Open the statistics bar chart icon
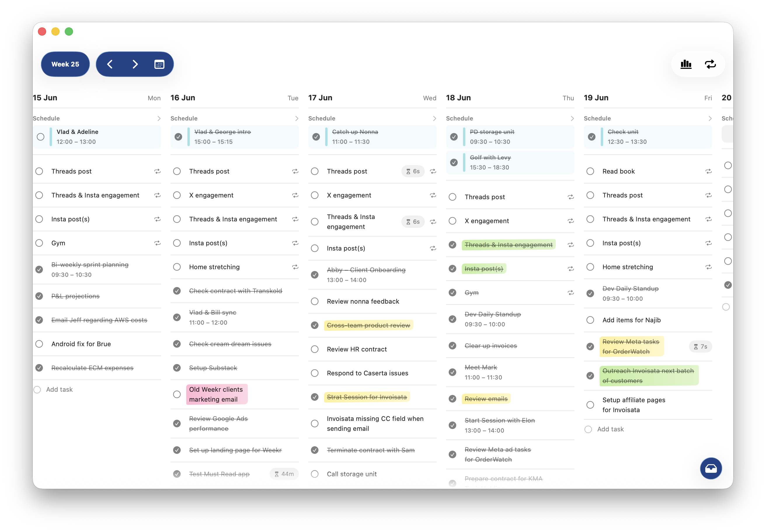The width and height of the screenshot is (766, 532). (686, 64)
